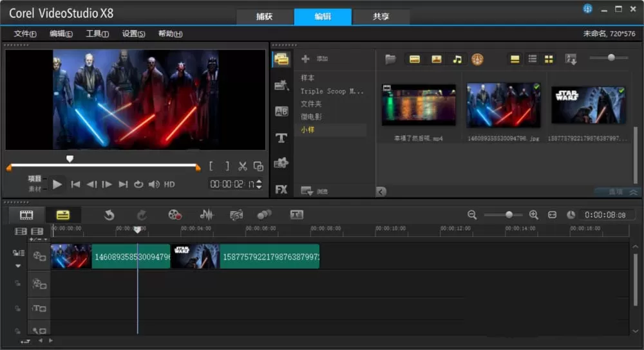Image resolution: width=644 pixels, height=350 pixels.
Task: Step to next frame
Action: point(107,184)
